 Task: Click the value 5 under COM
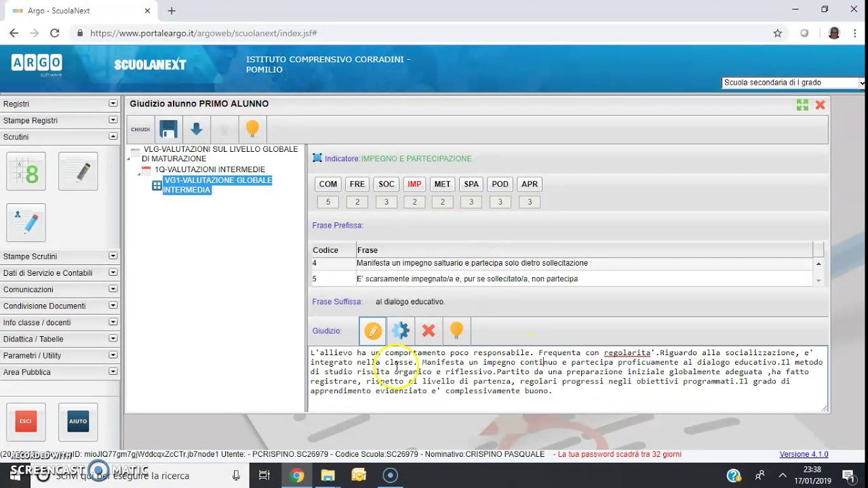point(328,202)
